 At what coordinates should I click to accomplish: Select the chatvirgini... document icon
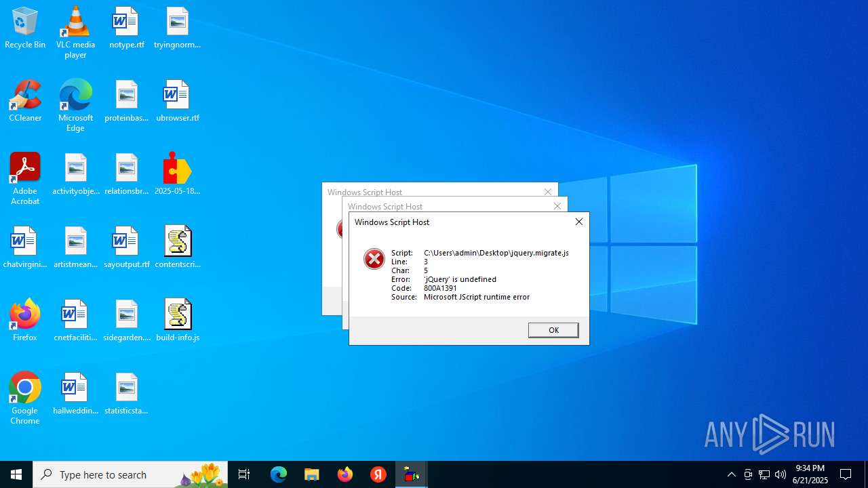[25, 248]
